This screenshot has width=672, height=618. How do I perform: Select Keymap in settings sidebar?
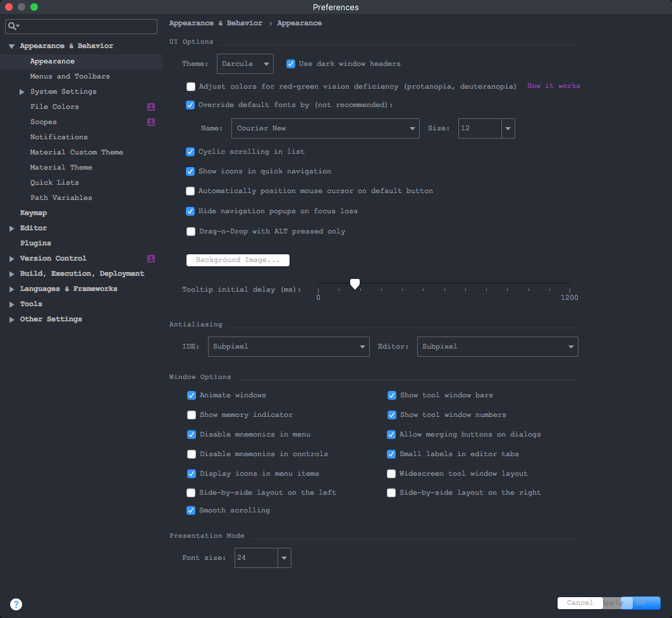[x=34, y=213]
